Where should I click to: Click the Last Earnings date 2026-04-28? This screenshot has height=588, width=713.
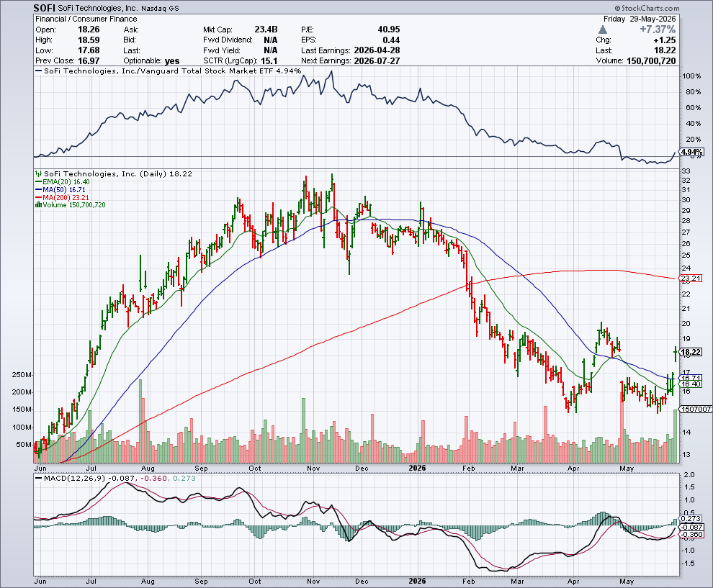pos(377,50)
